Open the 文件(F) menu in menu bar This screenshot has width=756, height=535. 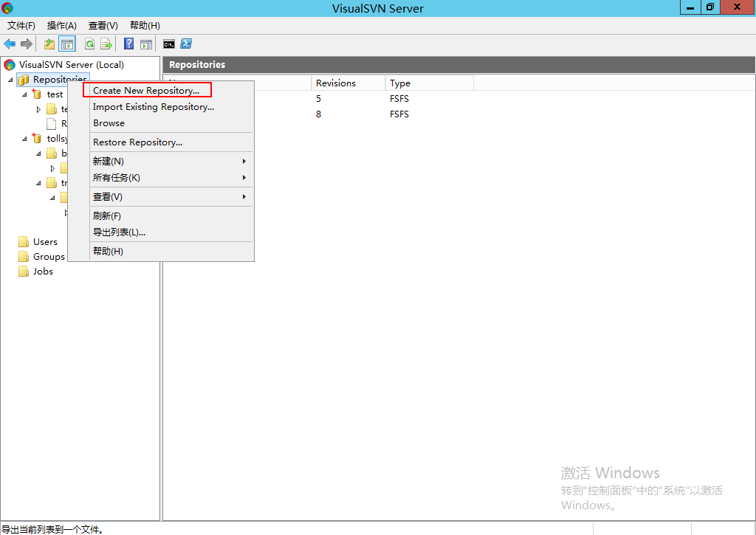21,26
